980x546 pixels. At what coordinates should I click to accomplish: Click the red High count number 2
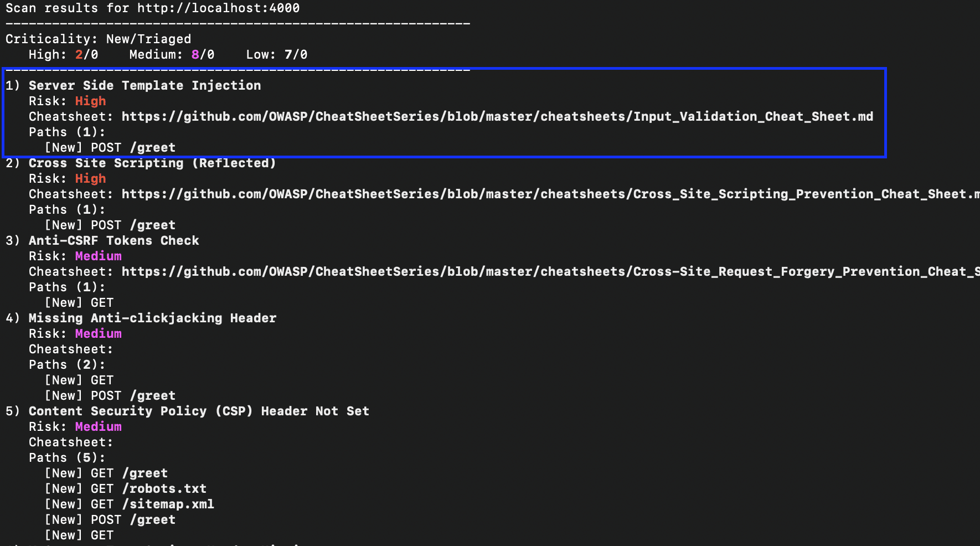pyautogui.click(x=79, y=54)
